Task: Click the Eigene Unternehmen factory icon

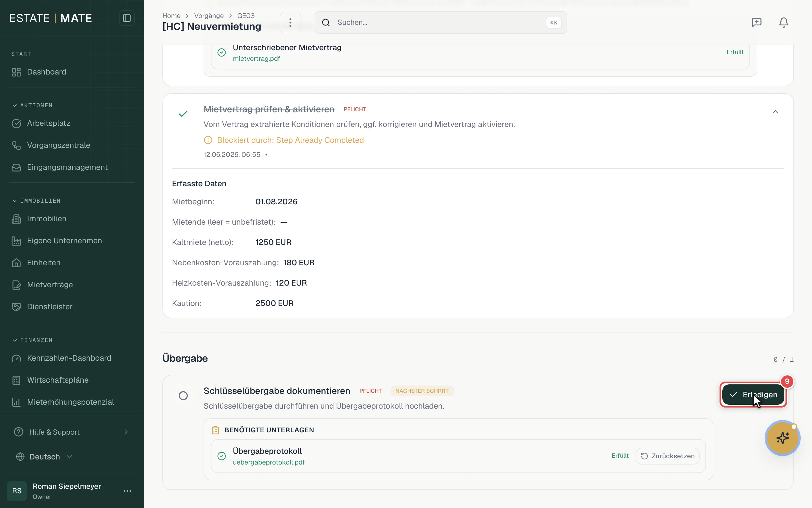Action: click(16, 240)
